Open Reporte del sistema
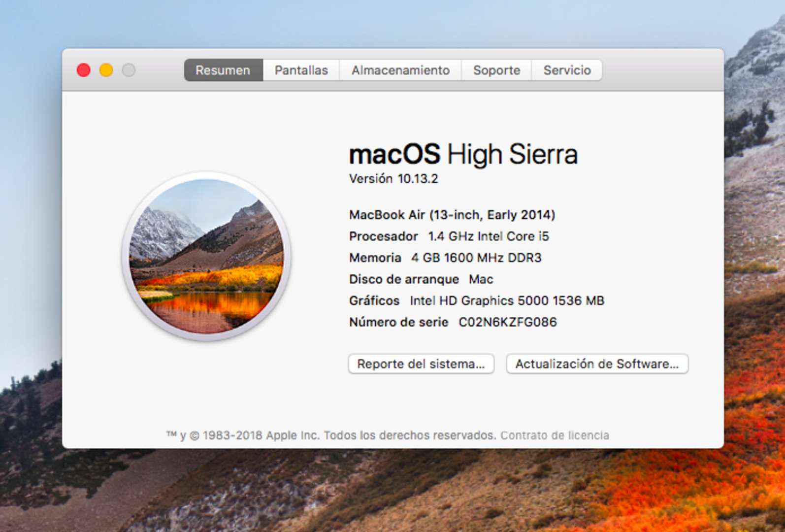785x532 pixels. [421, 364]
